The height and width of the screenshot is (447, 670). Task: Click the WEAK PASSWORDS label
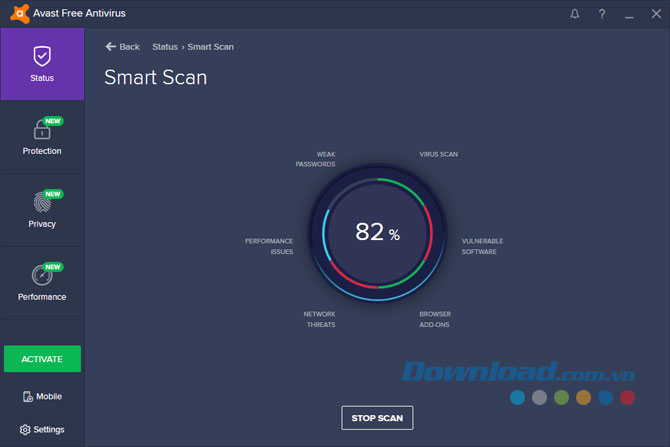tap(315, 159)
